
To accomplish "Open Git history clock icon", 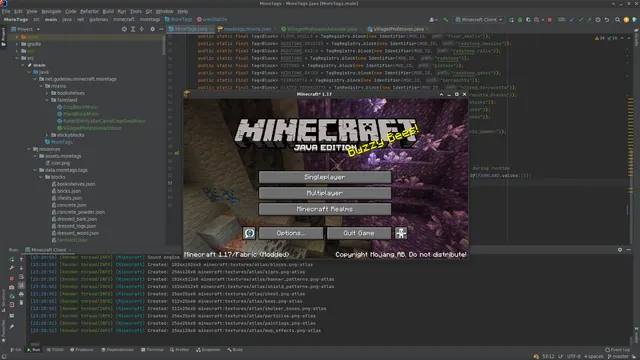I will pos(598,20).
